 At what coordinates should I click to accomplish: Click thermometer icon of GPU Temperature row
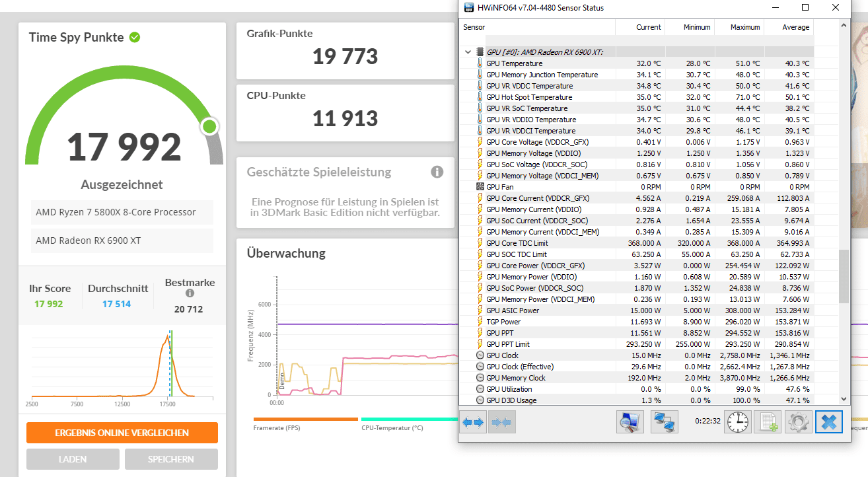click(480, 63)
